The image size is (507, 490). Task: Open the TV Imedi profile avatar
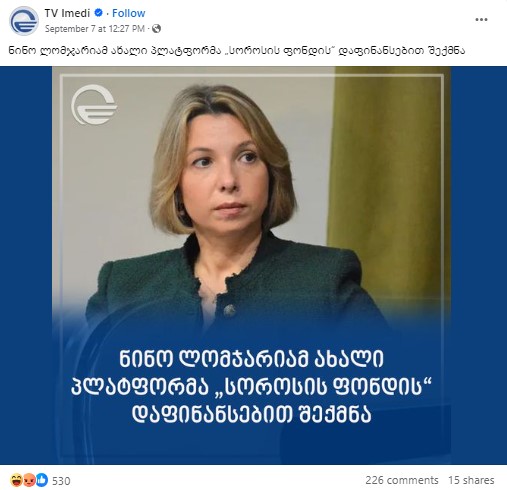[24, 21]
